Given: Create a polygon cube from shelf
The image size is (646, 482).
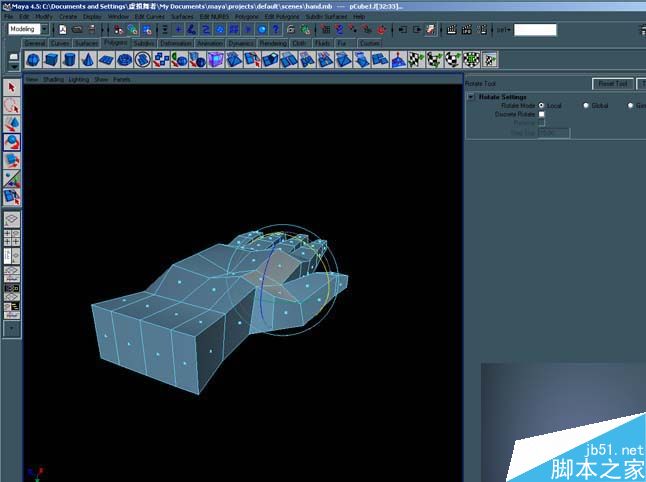Looking at the screenshot, I should [x=51, y=59].
